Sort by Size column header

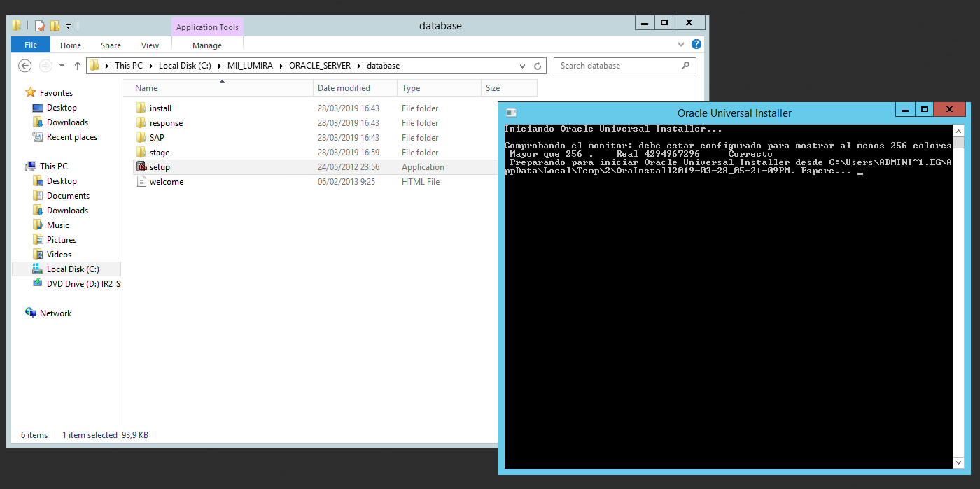click(x=509, y=88)
